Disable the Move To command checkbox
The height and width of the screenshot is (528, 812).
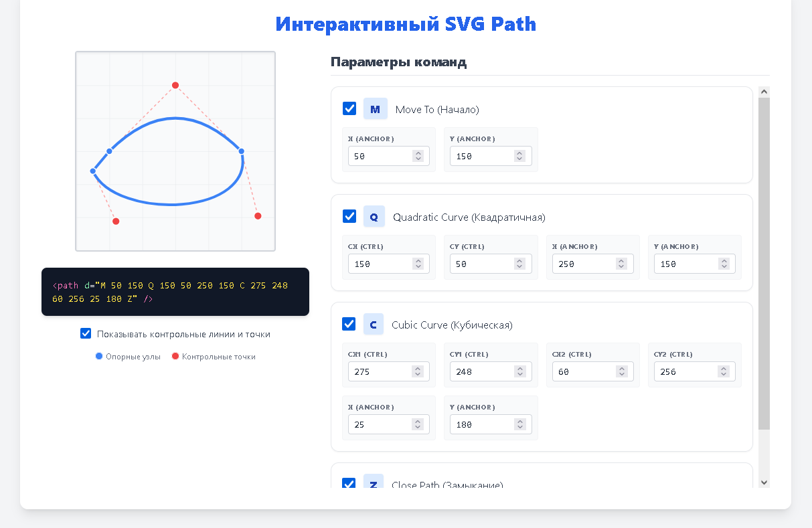(349, 108)
